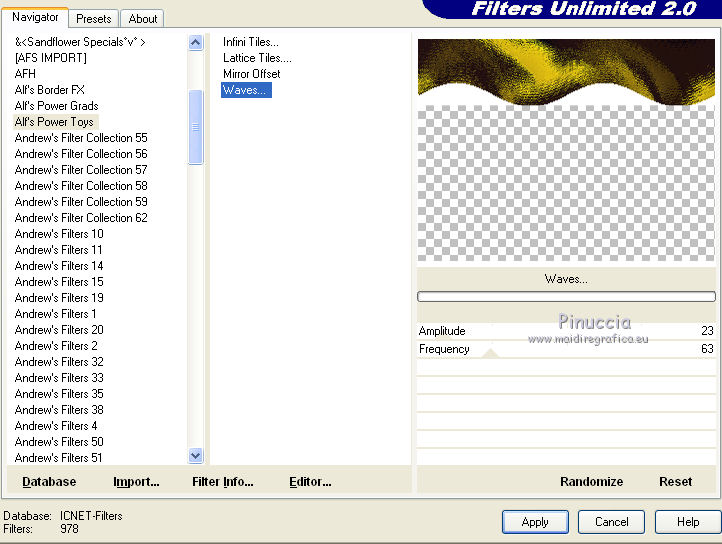The height and width of the screenshot is (544, 722).
Task: Select Andrew's Filters 35
Action: point(59,394)
